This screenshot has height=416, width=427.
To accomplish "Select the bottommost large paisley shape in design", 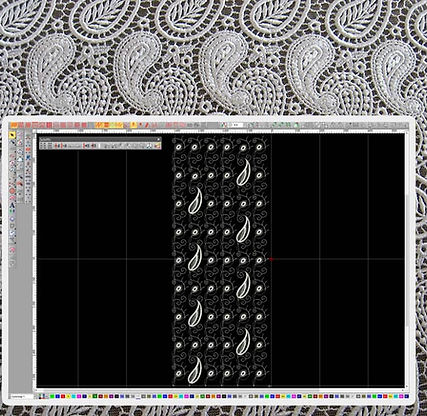I will tap(195, 369).
